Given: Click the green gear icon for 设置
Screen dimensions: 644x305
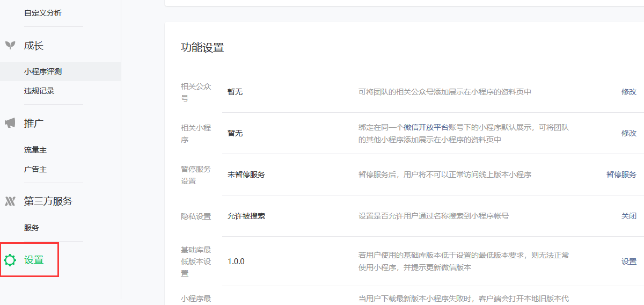Looking at the screenshot, I should pyautogui.click(x=10, y=260).
